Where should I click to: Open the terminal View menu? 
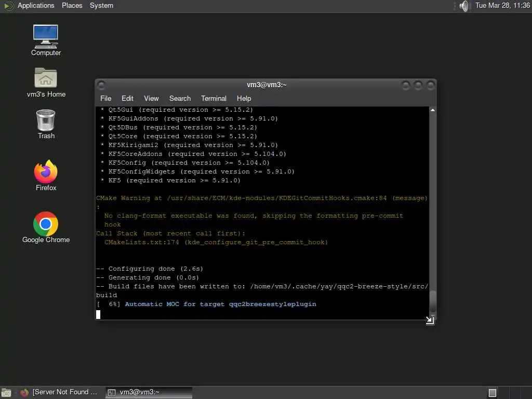click(151, 98)
